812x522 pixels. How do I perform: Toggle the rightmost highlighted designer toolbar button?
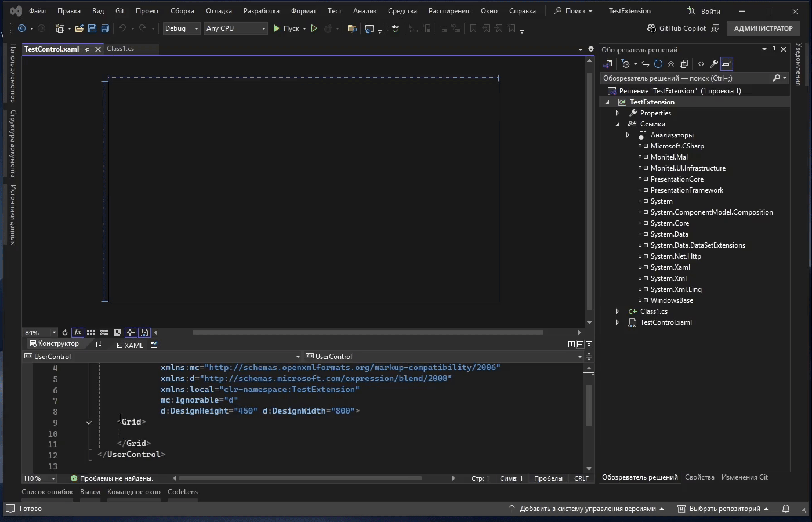click(x=144, y=333)
